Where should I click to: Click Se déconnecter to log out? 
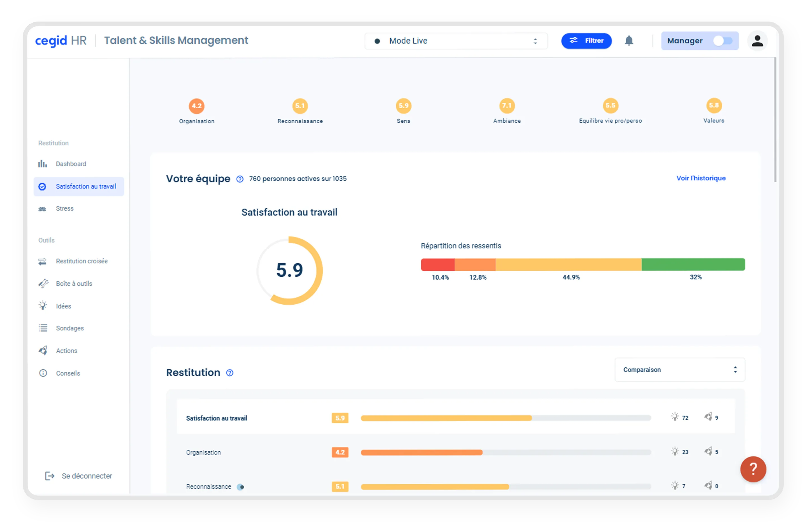86,476
